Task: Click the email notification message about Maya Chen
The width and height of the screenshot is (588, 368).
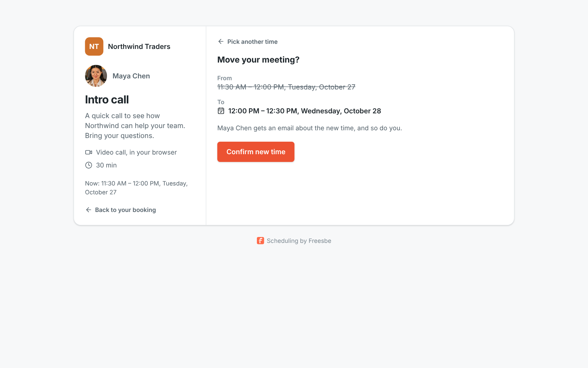Action: 310,128
